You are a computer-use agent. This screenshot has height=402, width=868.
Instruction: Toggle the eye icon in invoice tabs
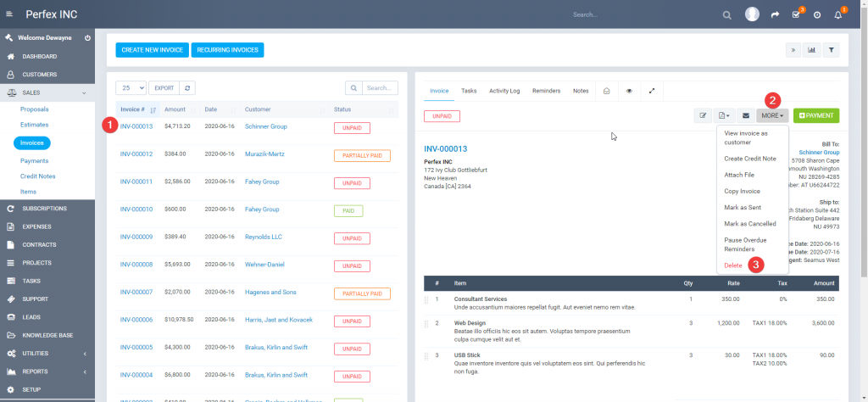629,91
